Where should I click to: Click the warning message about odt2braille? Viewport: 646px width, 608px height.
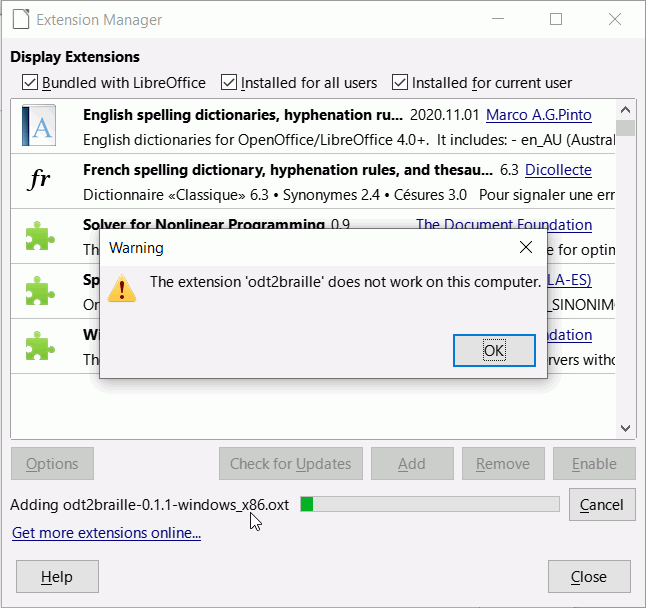345,282
